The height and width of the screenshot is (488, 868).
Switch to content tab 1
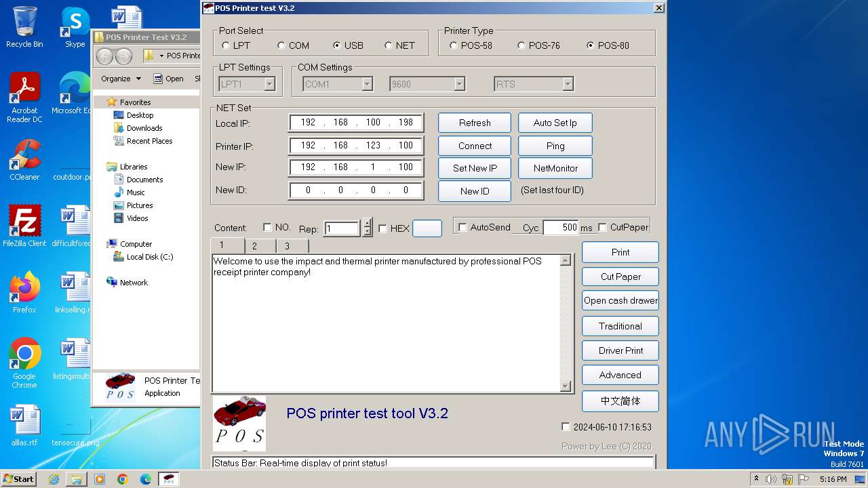coord(227,245)
